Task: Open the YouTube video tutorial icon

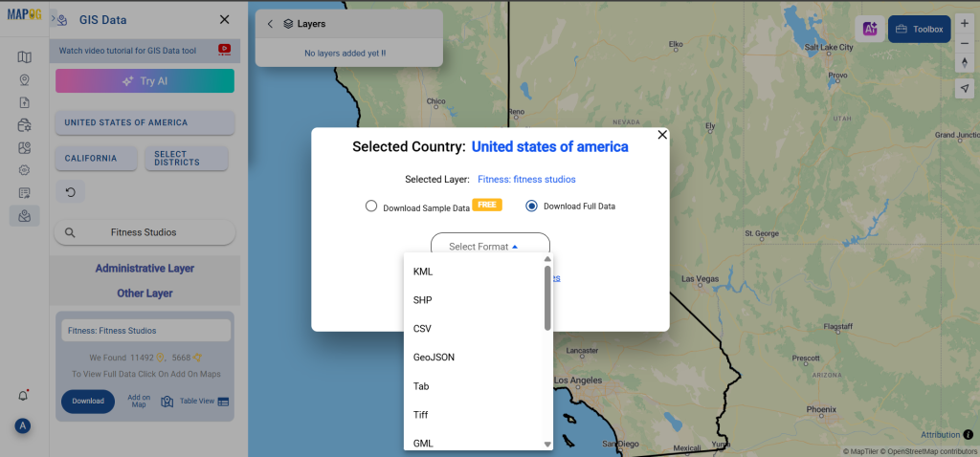Action: click(x=224, y=50)
